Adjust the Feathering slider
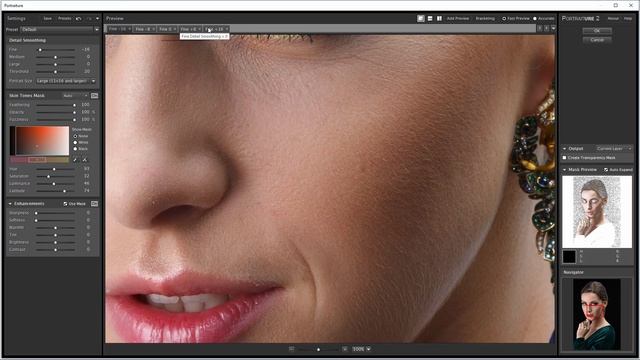The image size is (640, 360). (55, 105)
